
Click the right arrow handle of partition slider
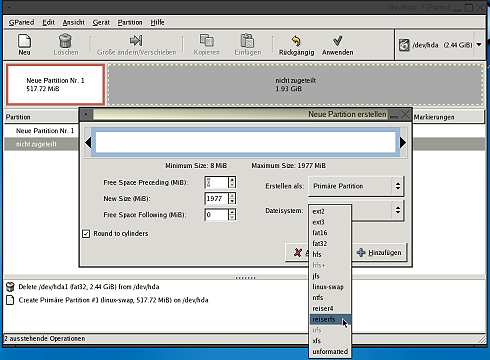[x=403, y=143]
